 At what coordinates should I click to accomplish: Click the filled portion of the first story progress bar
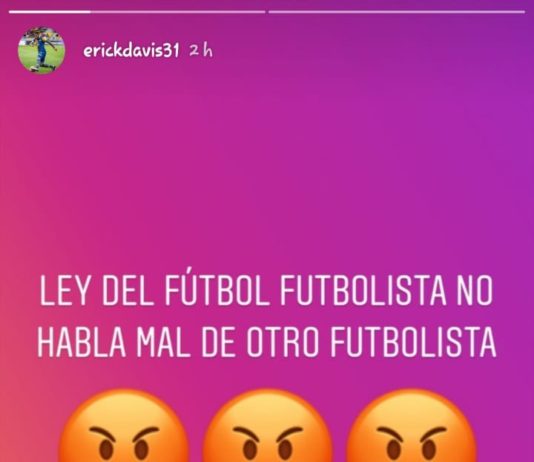(x=50, y=12)
